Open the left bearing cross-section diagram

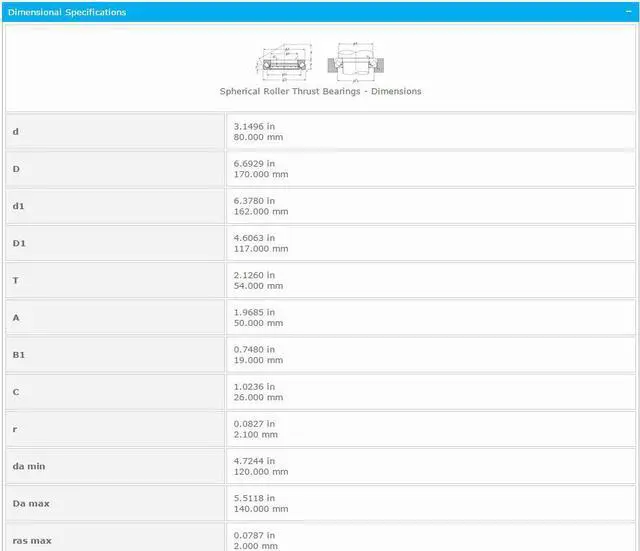[286, 62]
